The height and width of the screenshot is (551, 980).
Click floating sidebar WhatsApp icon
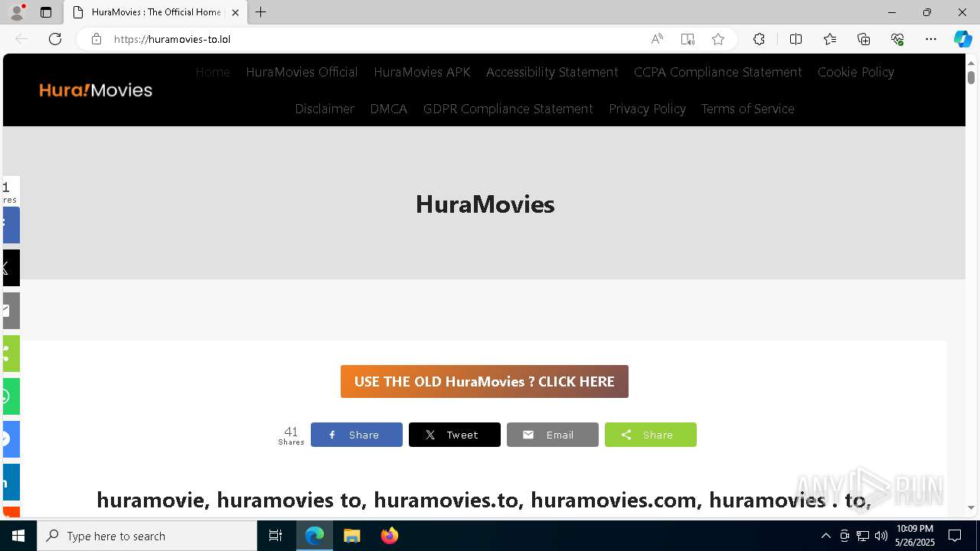pos(11,396)
